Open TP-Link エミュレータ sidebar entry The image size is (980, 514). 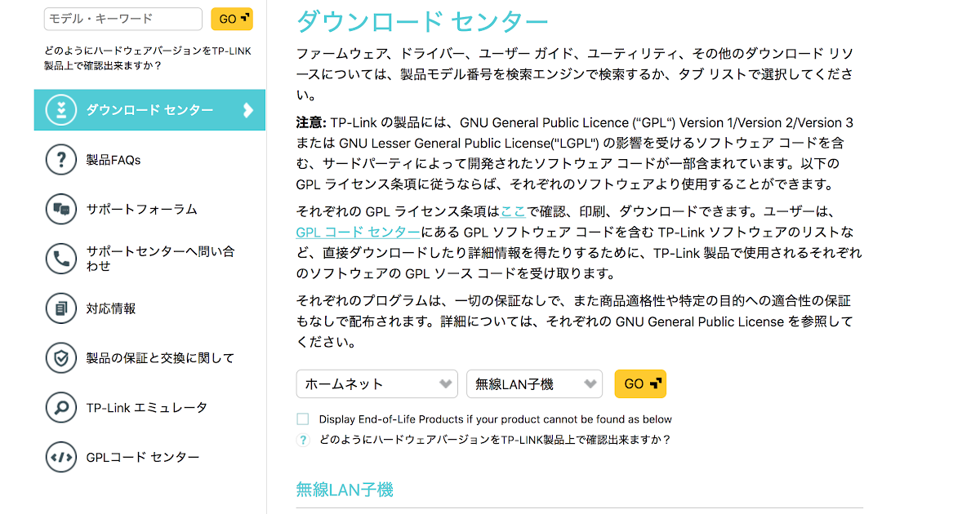(x=146, y=407)
